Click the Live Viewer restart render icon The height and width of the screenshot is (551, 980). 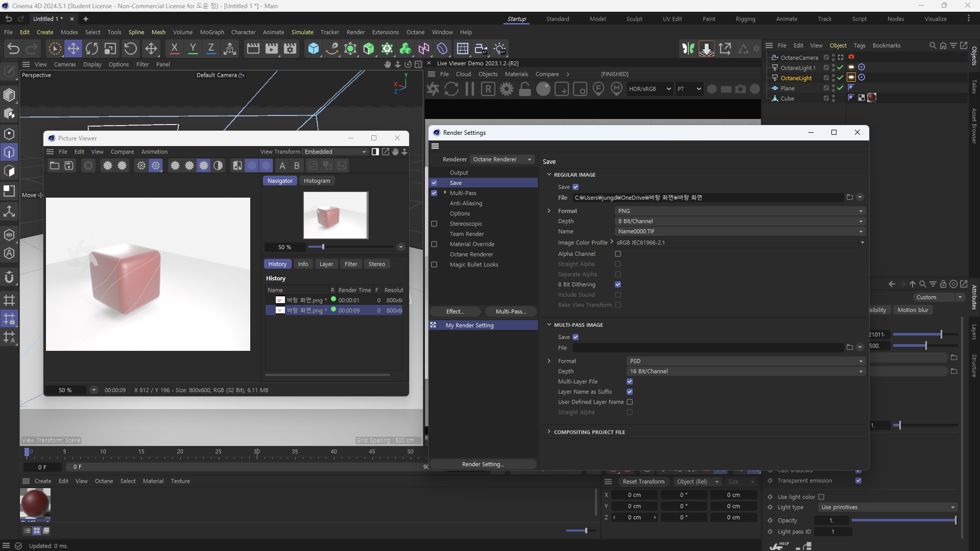pos(451,89)
